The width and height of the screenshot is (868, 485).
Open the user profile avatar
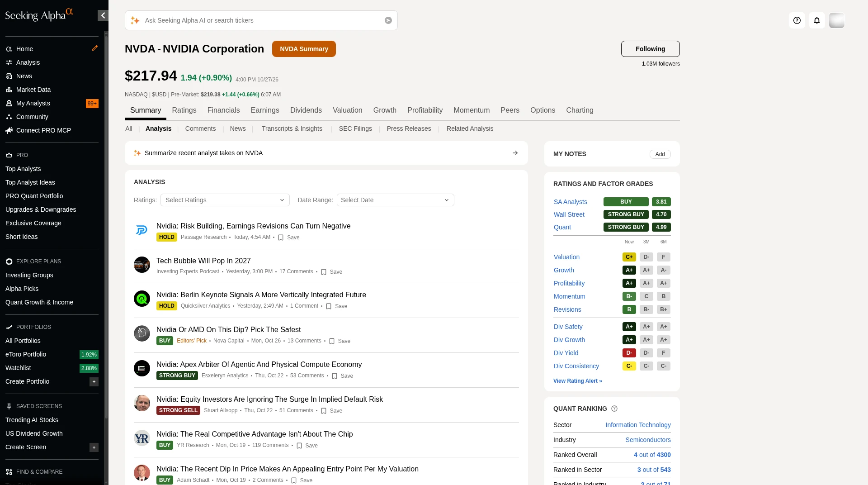837,20
